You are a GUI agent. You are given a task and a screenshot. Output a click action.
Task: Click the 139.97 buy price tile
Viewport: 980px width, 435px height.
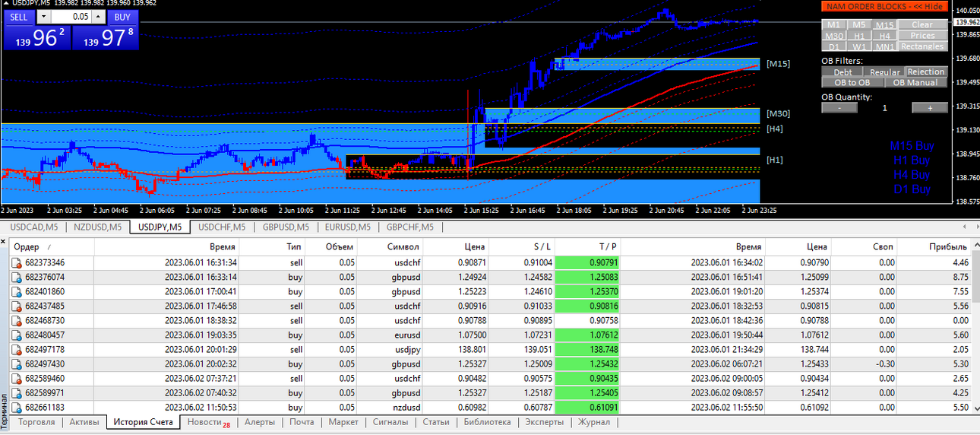106,37
